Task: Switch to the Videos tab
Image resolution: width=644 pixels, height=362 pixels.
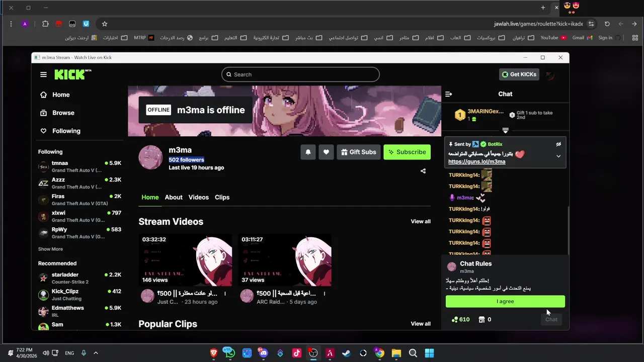Action: (198, 197)
